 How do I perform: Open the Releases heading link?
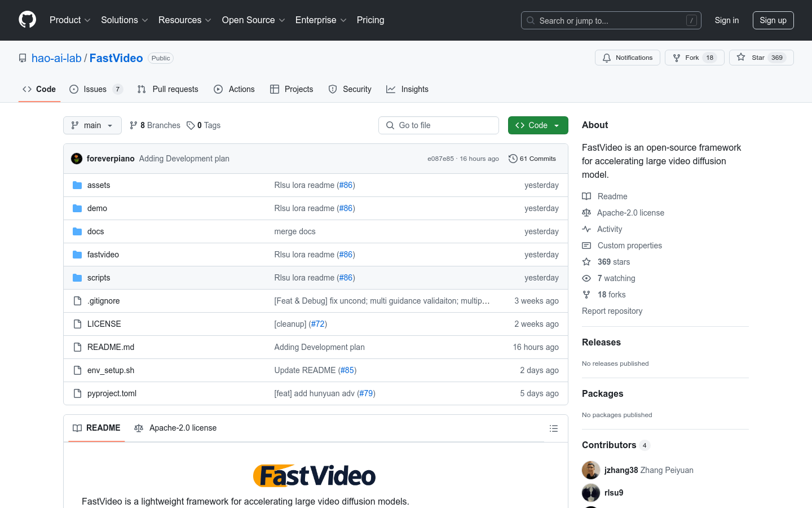601,342
